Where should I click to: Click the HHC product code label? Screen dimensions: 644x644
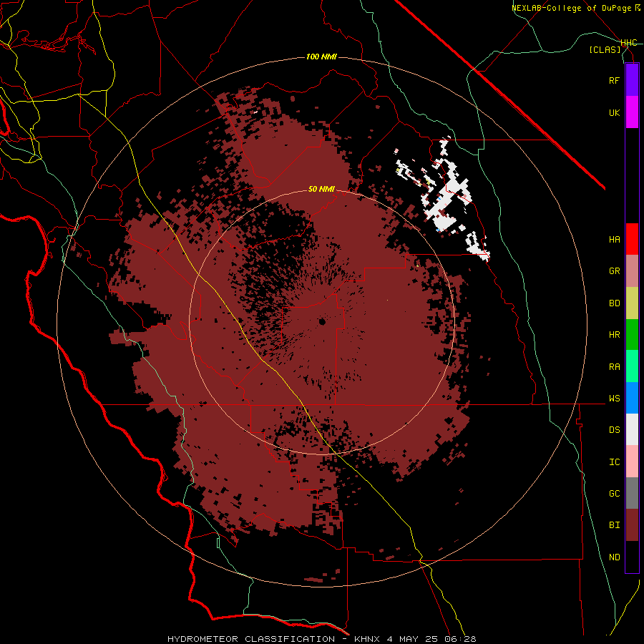[629, 43]
